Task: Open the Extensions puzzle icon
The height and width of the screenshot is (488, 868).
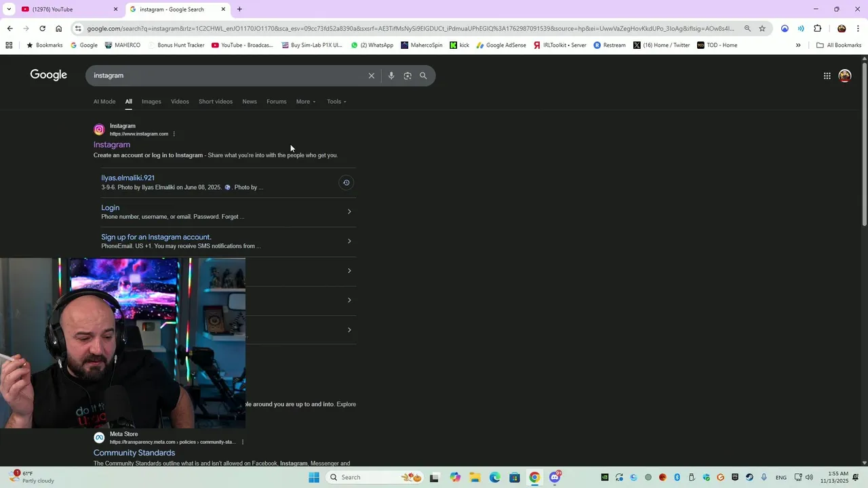Action: (x=818, y=28)
